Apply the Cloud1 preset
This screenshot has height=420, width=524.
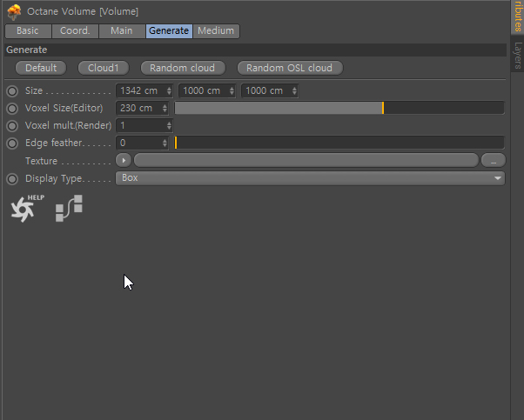point(104,68)
